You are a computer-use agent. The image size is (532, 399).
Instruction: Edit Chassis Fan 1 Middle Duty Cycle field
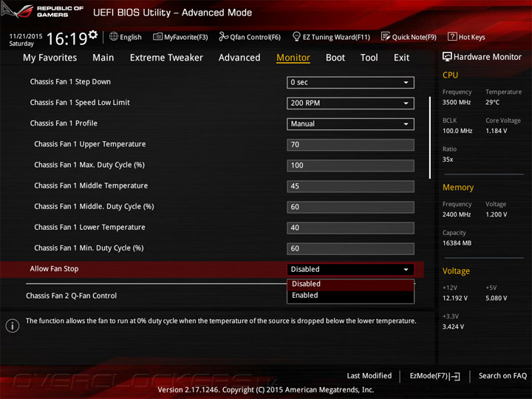350,207
